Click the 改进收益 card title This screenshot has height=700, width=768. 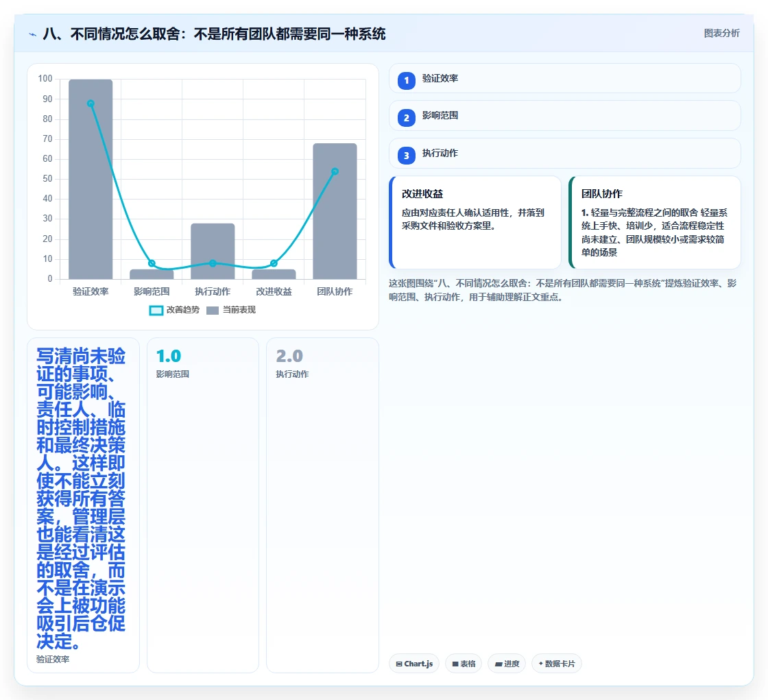click(x=422, y=194)
